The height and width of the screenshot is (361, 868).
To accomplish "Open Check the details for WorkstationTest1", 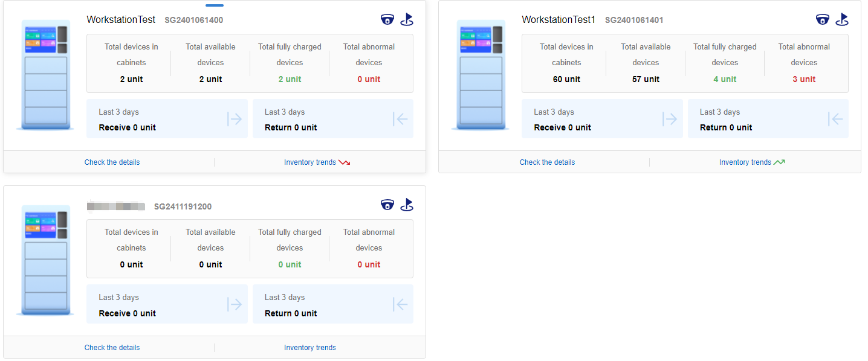I will pos(547,162).
